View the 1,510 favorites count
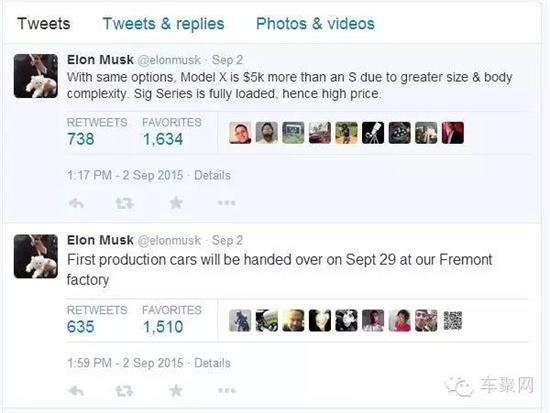 pyautogui.click(x=163, y=327)
